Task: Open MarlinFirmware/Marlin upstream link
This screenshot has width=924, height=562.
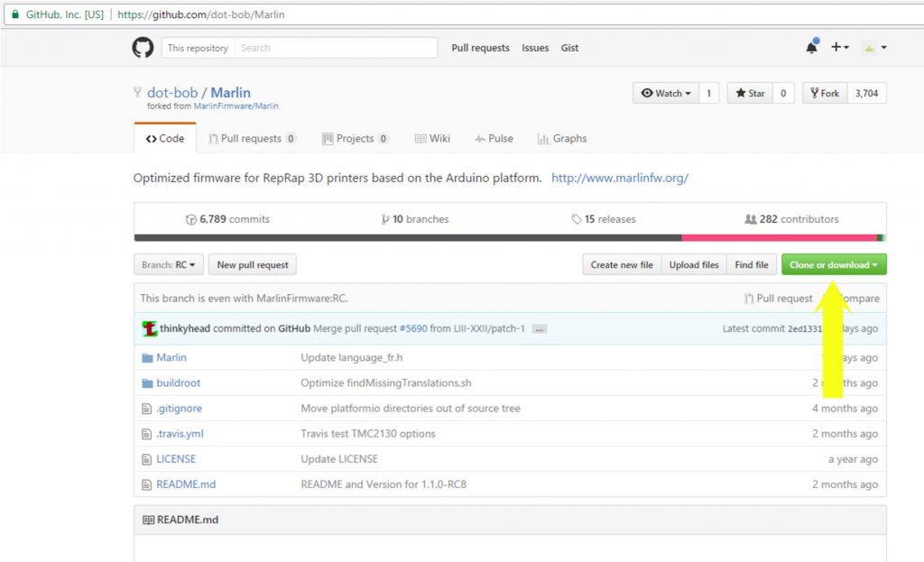Action: 236,106
